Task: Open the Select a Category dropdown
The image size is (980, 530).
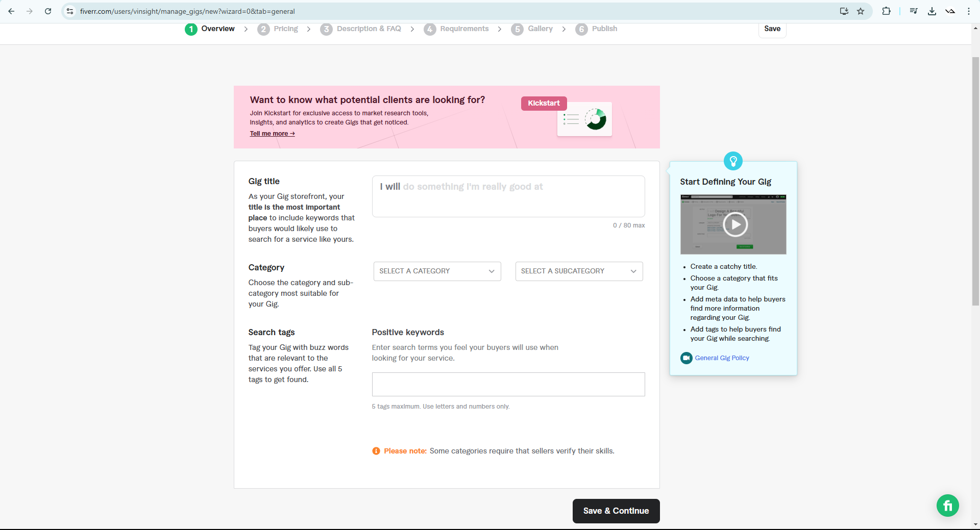Action: (x=437, y=271)
